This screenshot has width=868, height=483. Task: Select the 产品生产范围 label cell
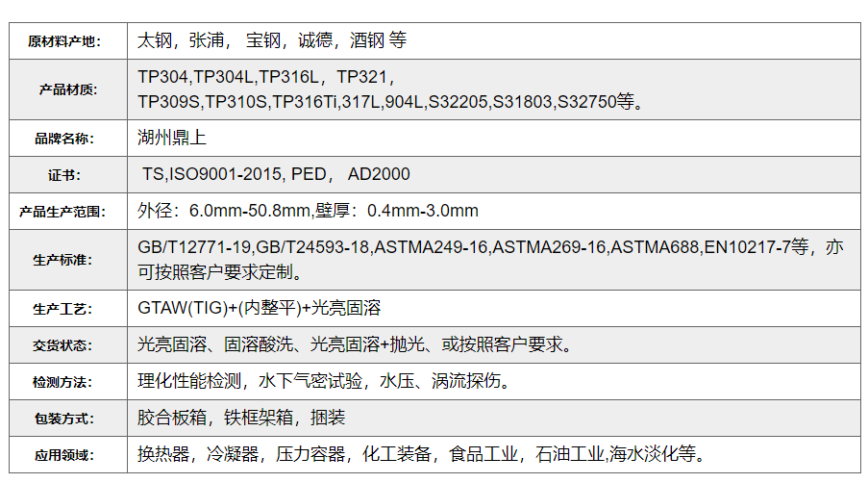(64, 212)
